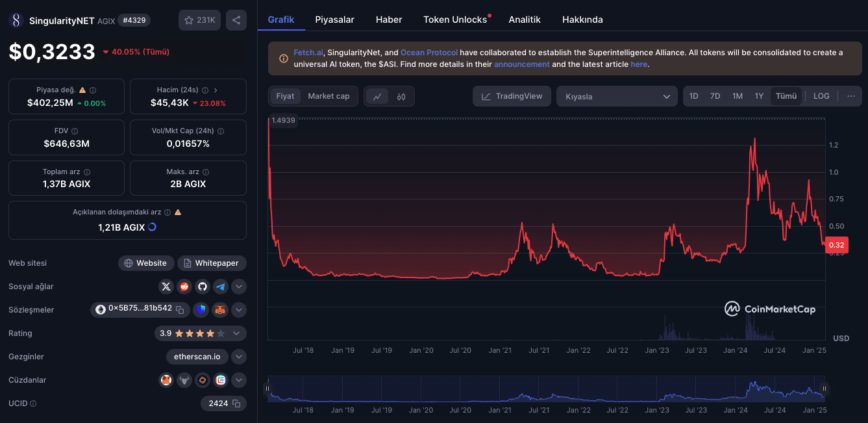Set chart range to 1M

(738, 96)
